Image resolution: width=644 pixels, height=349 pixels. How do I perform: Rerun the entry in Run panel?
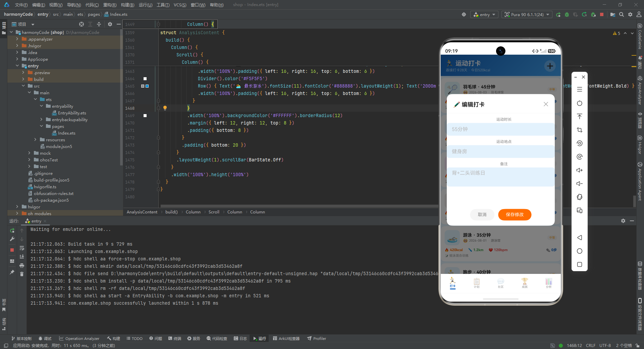point(12,231)
